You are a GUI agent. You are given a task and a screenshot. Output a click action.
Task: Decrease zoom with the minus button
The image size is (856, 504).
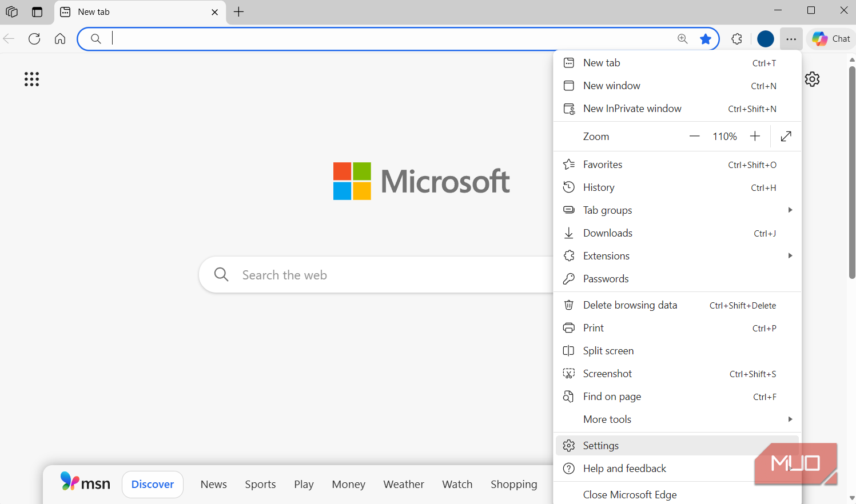pyautogui.click(x=695, y=136)
